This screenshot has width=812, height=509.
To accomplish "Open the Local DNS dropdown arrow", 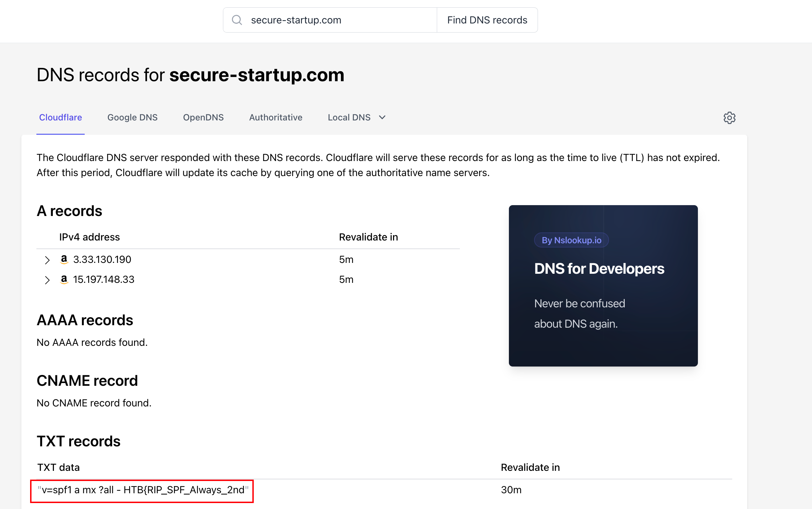I will [382, 118].
